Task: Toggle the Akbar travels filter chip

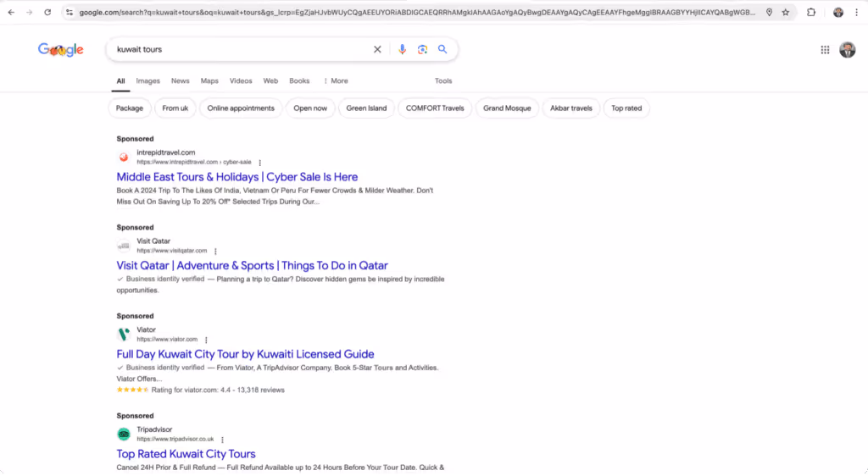Action: (x=570, y=108)
